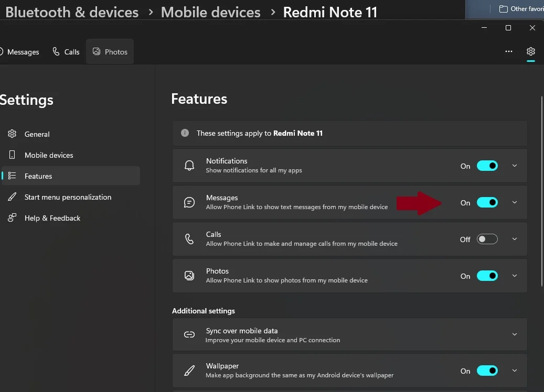This screenshot has height=392, width=544.
Task: Disable the Photos toggle
Action: point(487,276)
